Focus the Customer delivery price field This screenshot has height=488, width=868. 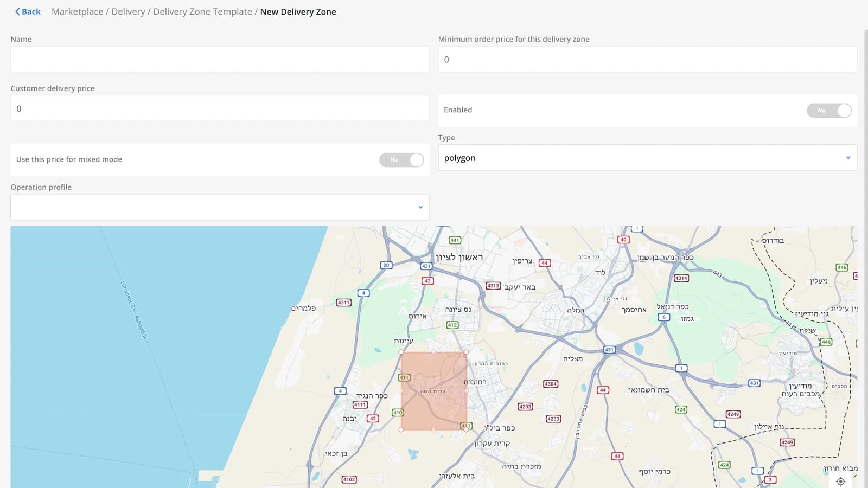point(220,108)
